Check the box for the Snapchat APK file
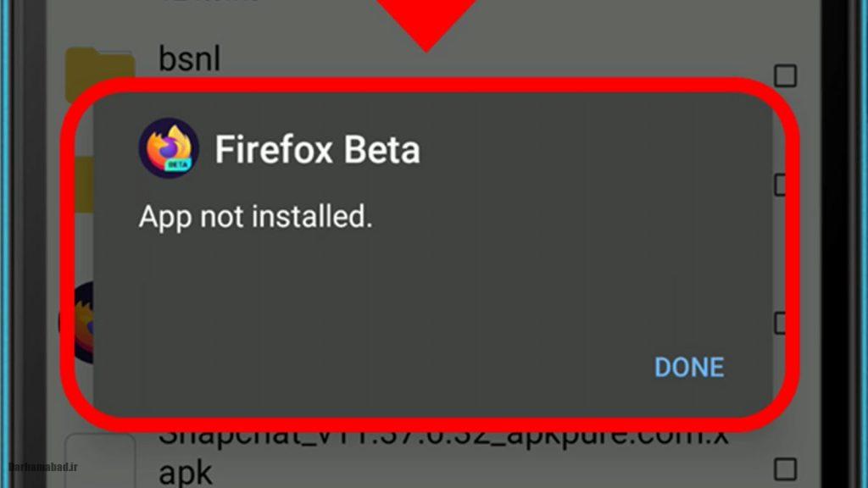Image resolution: width=868 pixels, height=488 pixels. click(x=786, y=469)
